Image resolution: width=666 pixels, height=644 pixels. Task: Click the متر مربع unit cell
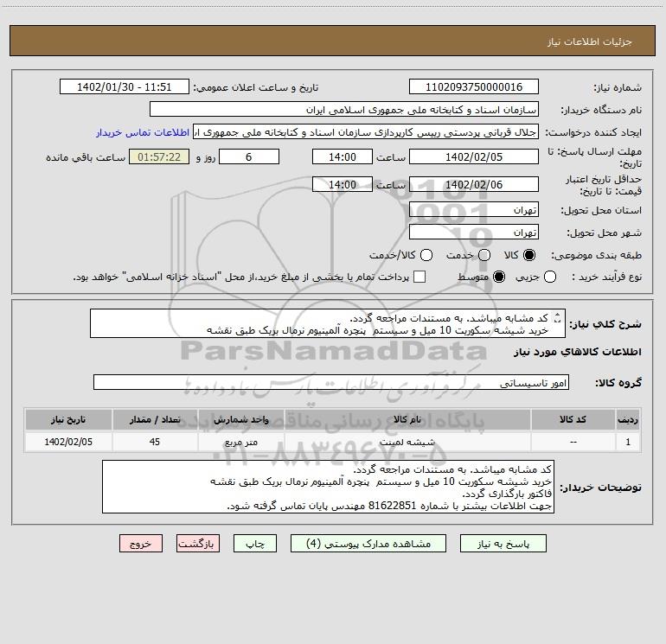tap(240, 442)
